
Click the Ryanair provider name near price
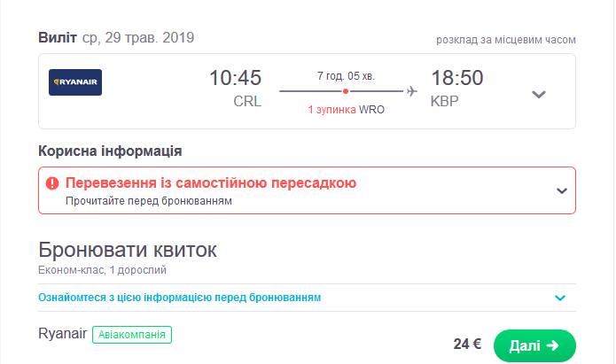click(62, 335)
